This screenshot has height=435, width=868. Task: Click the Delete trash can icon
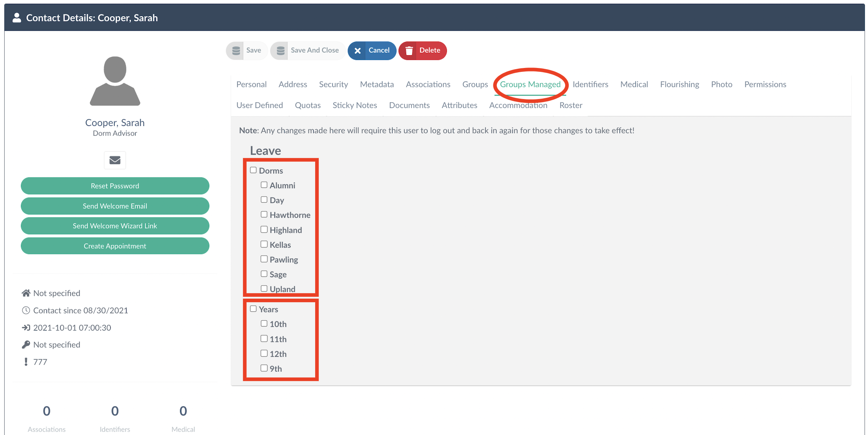409,50
